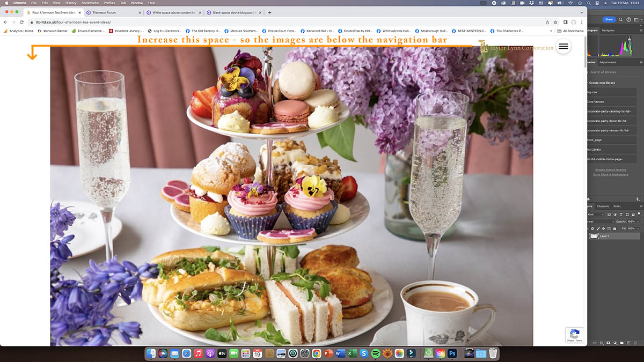Switch to the 'White space above content' tab

click(x=174, y=12)
